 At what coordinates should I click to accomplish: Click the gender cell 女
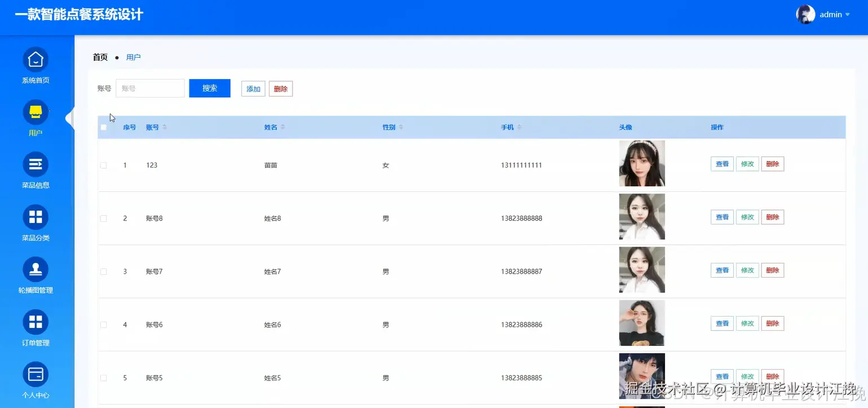(x=386, y=165)
